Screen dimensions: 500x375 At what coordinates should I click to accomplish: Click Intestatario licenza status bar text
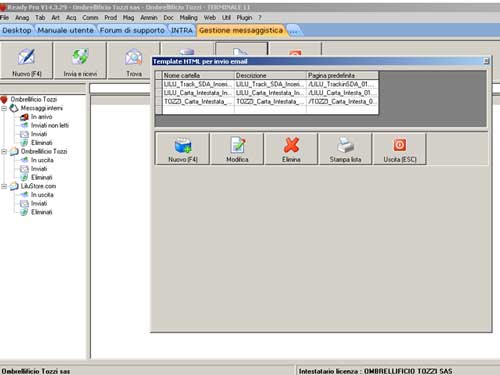pyautogui.click(x=375, y=371)
